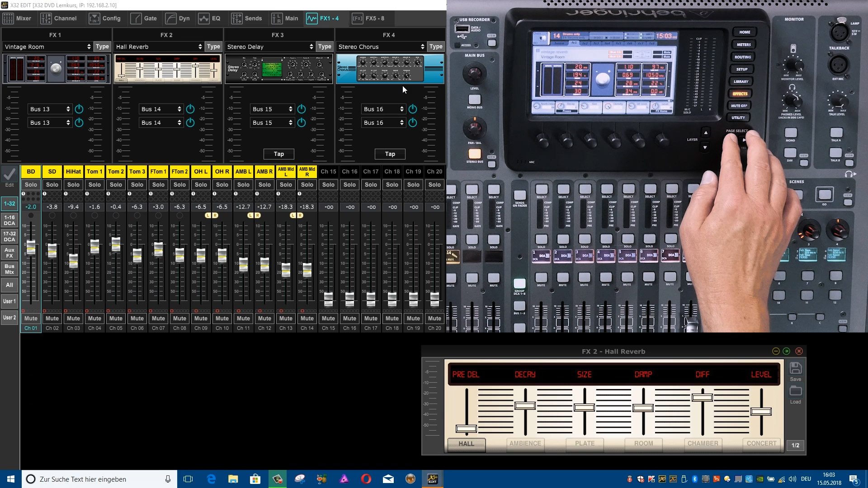868x488 pixels.
Task: Open the Vintage Room effect thumbnail
Action: tap(57, 69)
